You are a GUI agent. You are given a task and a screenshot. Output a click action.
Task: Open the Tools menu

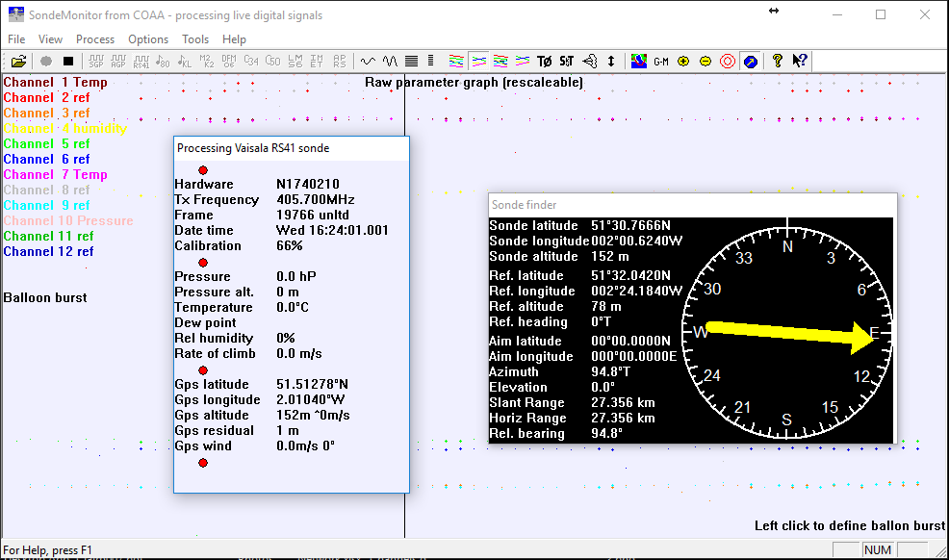coord(195,39)
